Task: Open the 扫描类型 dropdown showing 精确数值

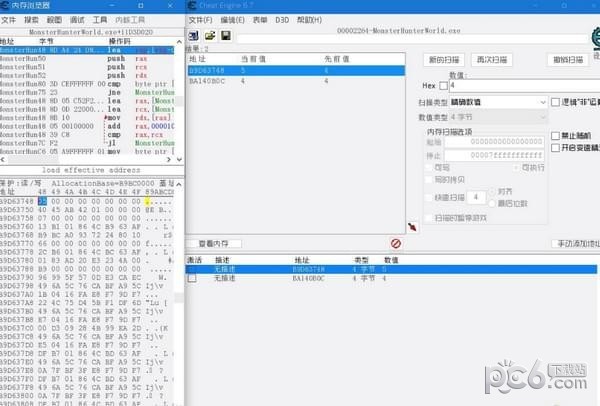Action: click(498, 102)
